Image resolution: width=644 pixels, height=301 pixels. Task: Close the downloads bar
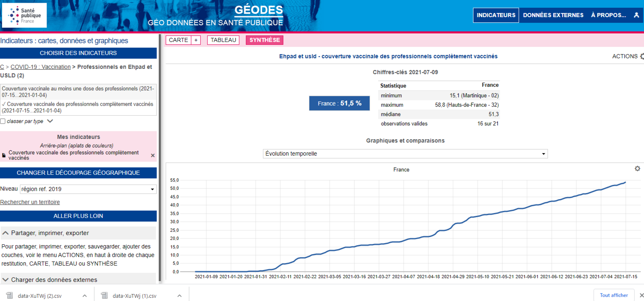coord(641,295)
